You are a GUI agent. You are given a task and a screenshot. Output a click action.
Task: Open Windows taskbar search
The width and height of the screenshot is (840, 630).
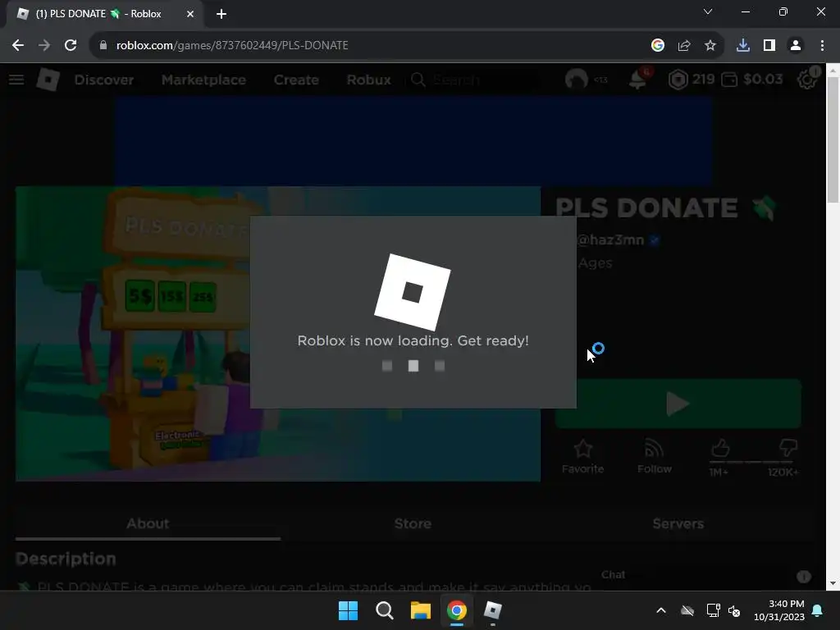click(x=384, y=610)
